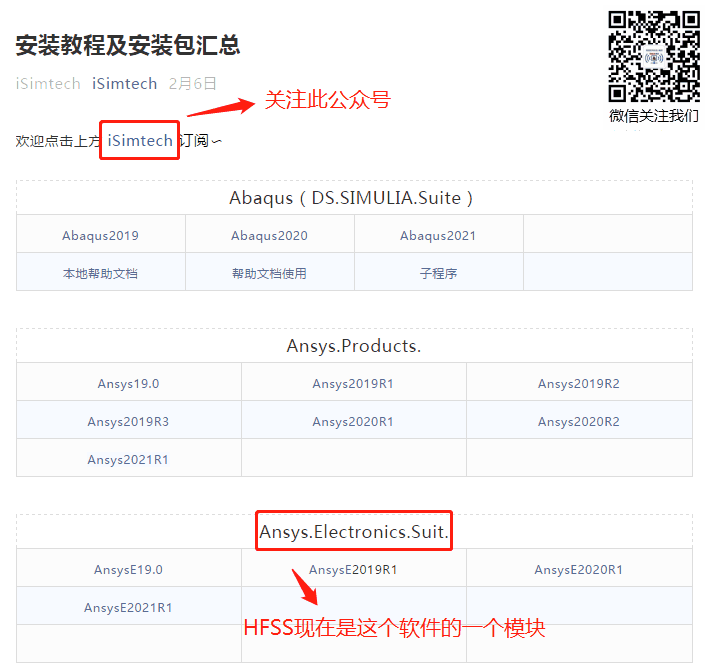The height and width of the screenshot is (668, 709).
Task: Open the Ansys2020R2 tutorial link
Action: [579, 422]
